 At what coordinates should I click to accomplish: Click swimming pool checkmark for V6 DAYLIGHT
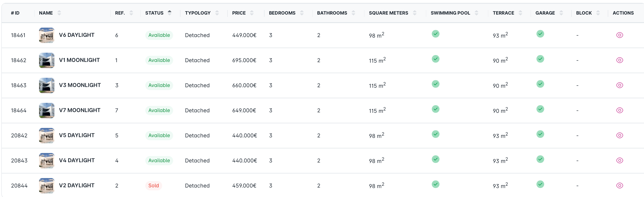point(435,34)
